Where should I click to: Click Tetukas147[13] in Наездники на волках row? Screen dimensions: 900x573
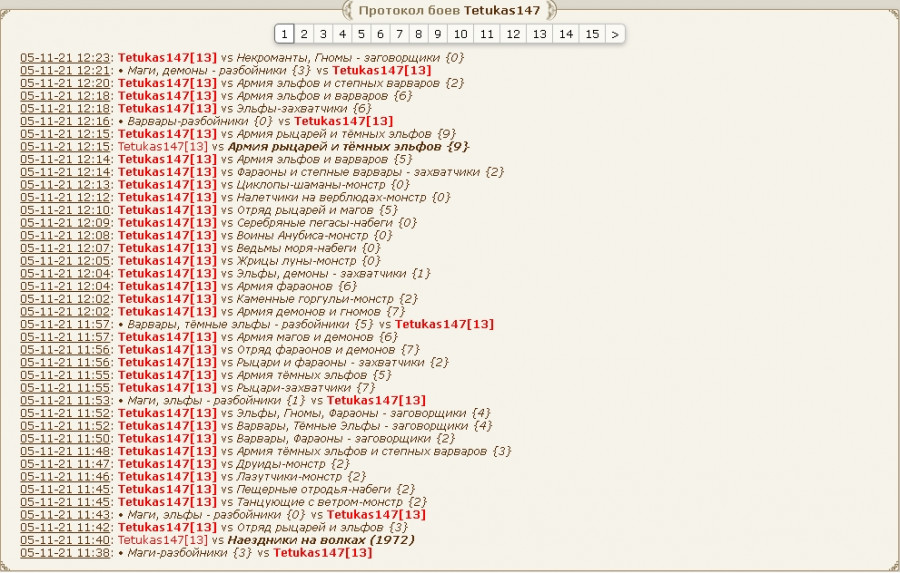pyautogui.click(x=162, y=540)
